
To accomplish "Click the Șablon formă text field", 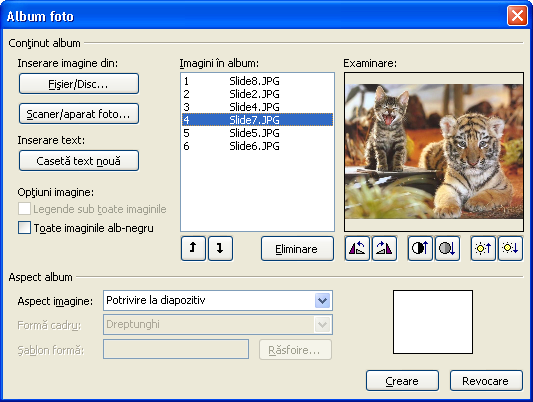I will [x=176, y=349].
